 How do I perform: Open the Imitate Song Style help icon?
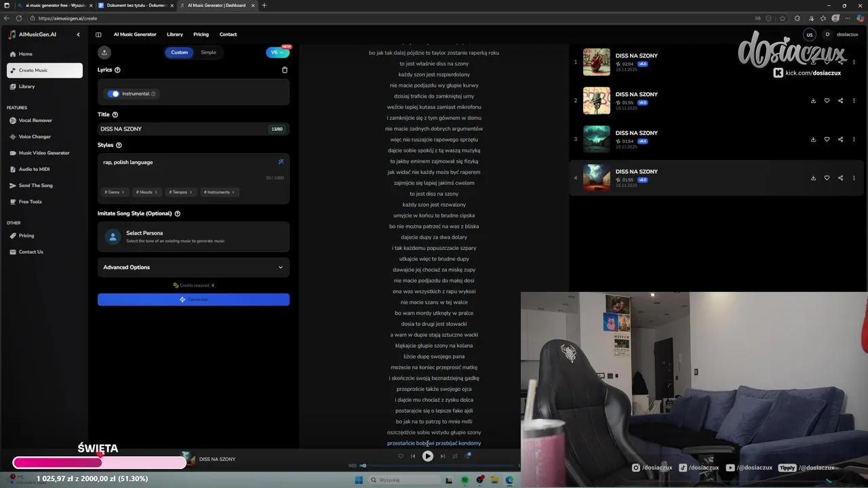pos(178,213)
